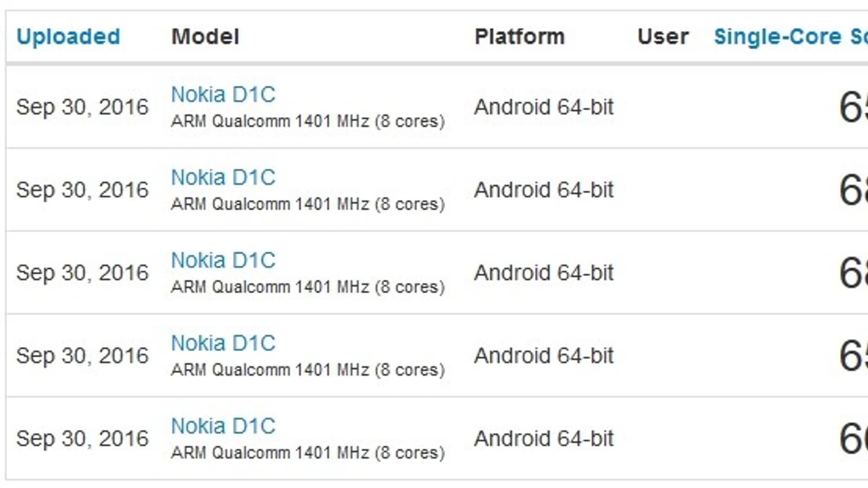The height and width of the screenshot is (488, 868).
Task: Open the Nokia D1C link in first row
Action: [x=223, y=95]
